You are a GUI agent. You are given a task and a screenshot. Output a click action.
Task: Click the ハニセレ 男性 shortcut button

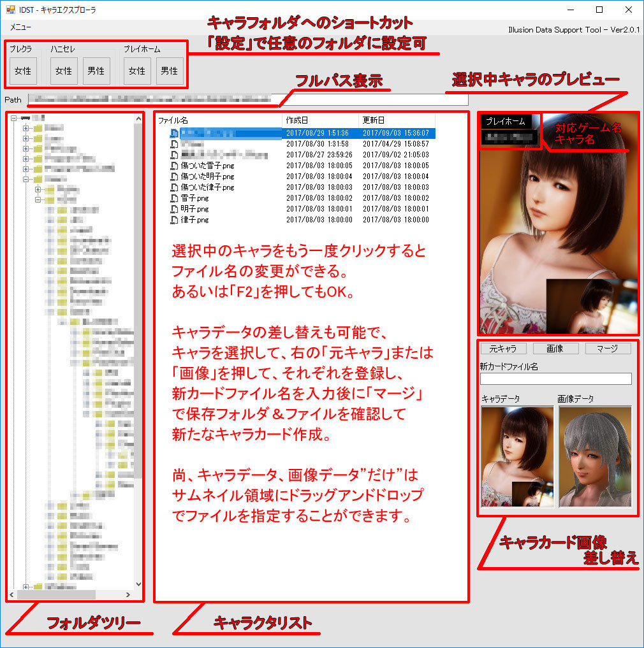point(96,71)
